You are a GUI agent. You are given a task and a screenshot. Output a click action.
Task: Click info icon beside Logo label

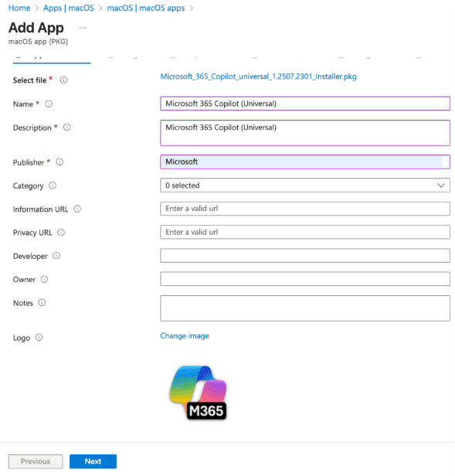click(x=39, y=337)
